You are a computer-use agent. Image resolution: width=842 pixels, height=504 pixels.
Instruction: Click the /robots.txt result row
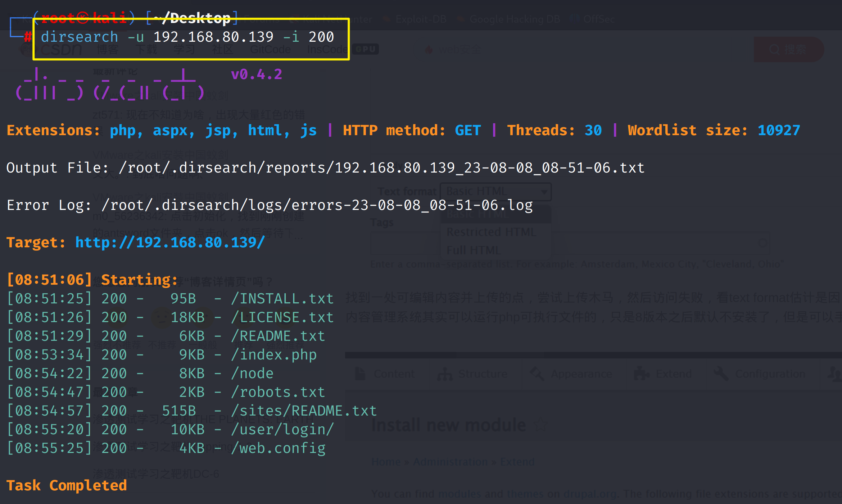[166, 392]
